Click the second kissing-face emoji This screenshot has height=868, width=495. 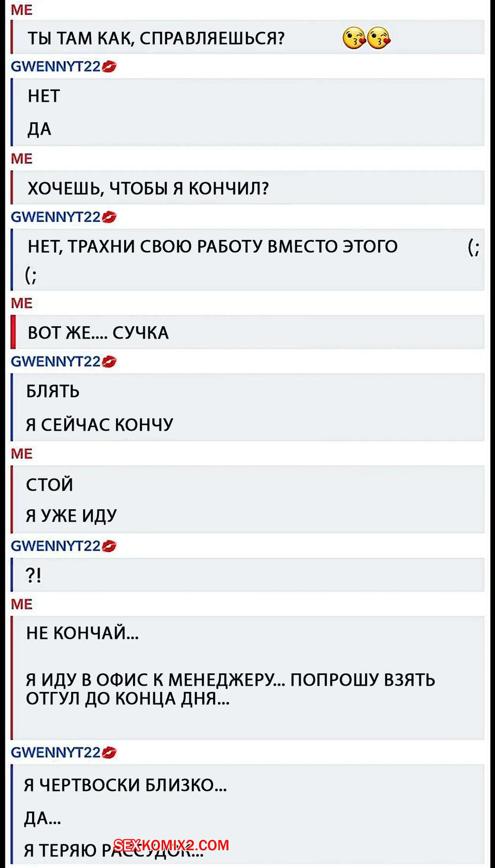coord(379,38)
